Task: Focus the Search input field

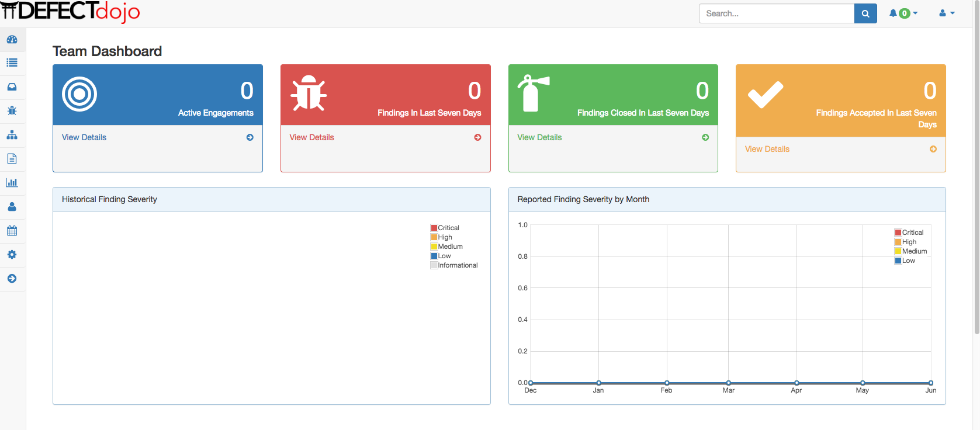Action: click(x=776, y=13)
